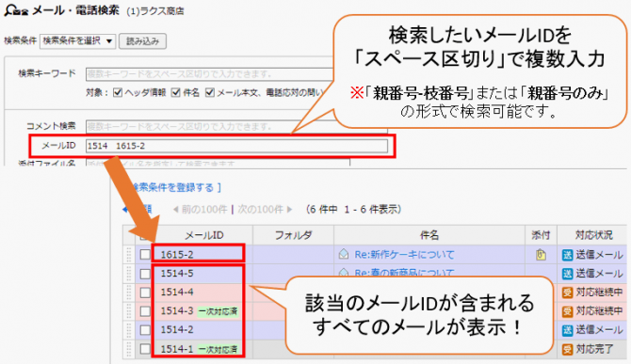
Task: Click the drag handle on the 1615-2 row
Action: point(129,254)
